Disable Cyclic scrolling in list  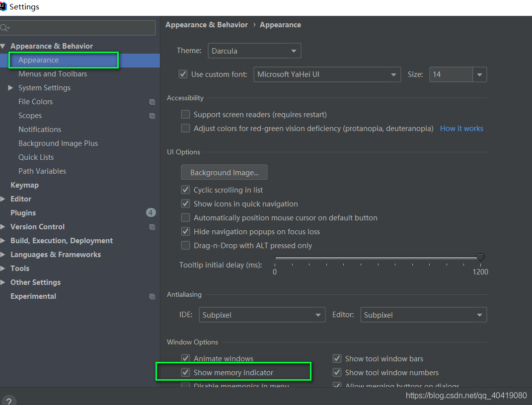(185, 190)
